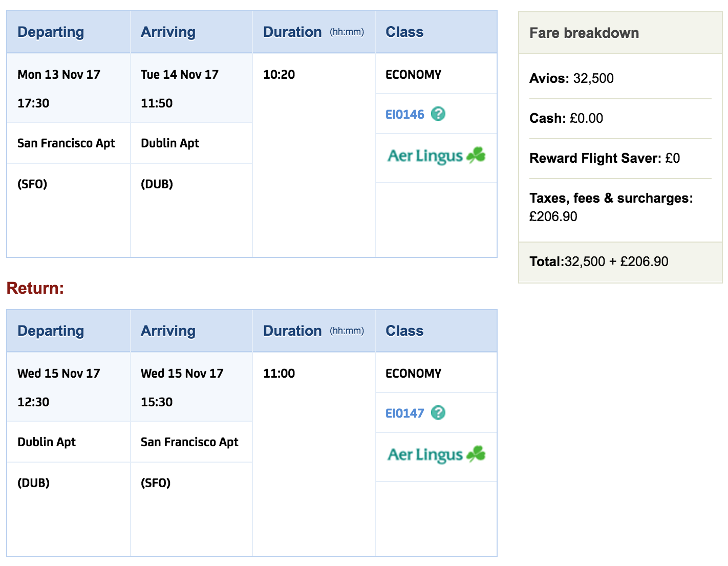Click the Total 32,500 + £206.90 row
This screenshot has width=728, height=566.
tap(620, 262)
